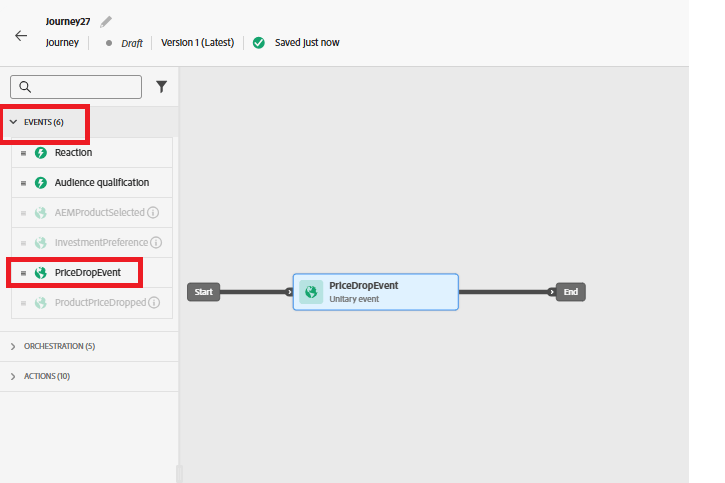Click the arrow connector before PriceDropEvent node
725x483 pixels.
pyautogui.click(x=289, y=292)
